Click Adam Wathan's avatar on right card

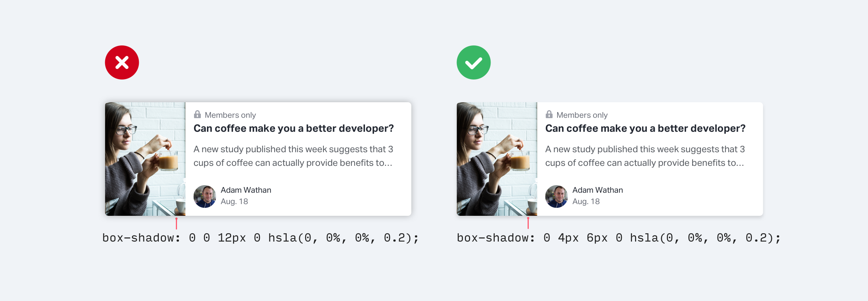(556, 196)
